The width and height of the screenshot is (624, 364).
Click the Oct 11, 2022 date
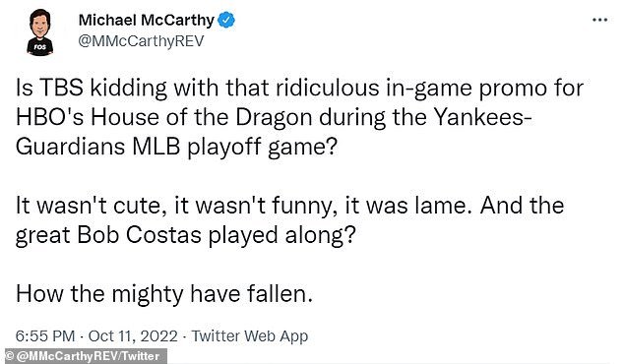point(133,335)
